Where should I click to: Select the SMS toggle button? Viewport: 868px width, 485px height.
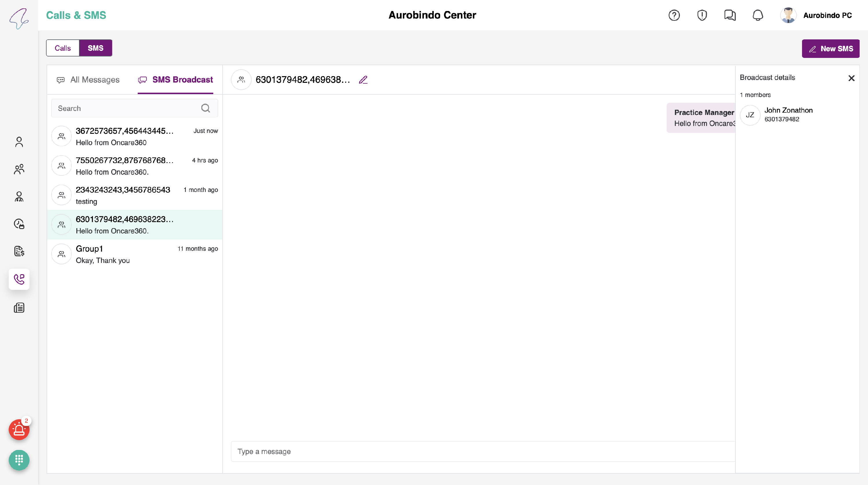click(x=95, y=48)
